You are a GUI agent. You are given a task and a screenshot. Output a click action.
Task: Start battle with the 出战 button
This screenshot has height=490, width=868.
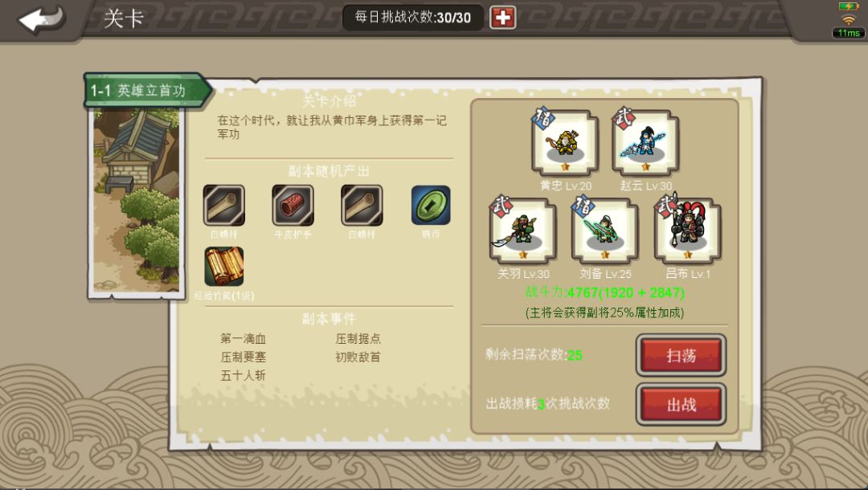pos(681,405)
